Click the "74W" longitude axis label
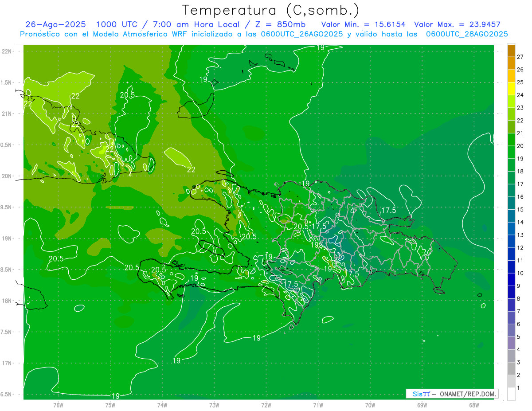Viewport: 532px width, 411px height. tap(162, 405)
